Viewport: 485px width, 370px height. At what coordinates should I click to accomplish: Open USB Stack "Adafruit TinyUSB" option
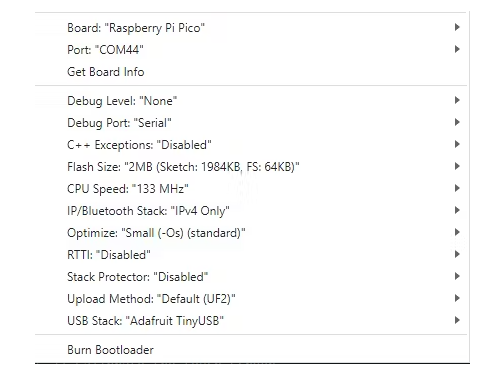click(x=251, y=320)
